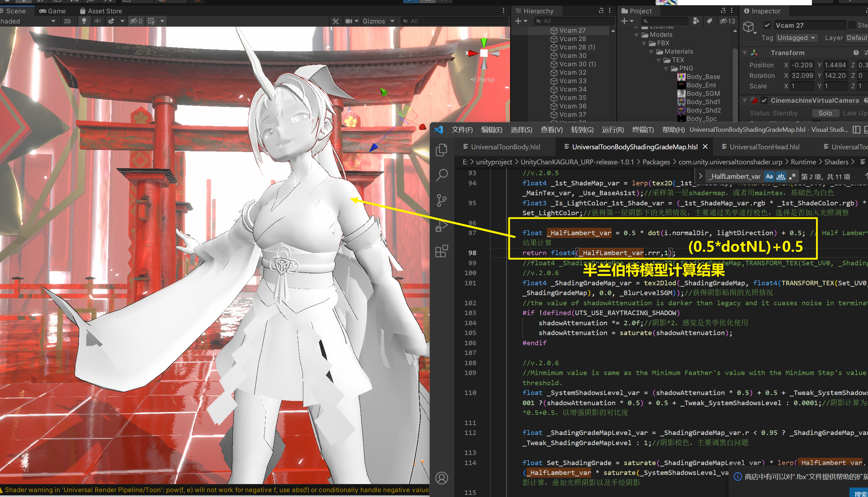Open component editor tools icon in Scene

(x=335, y=21)
